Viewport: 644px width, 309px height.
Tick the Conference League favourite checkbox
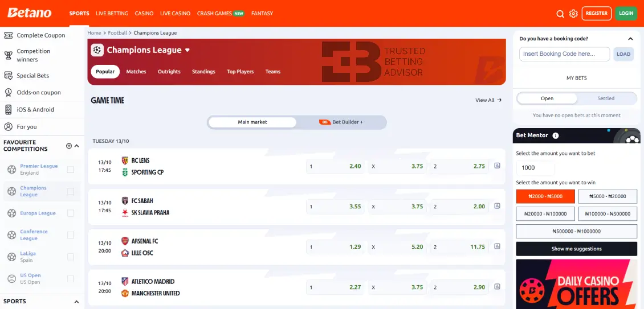[71, 234]
